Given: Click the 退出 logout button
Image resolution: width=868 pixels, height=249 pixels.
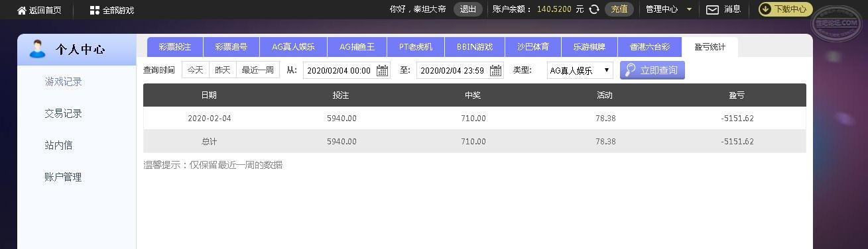Looking at the screenshot, I should pos(468,9).
